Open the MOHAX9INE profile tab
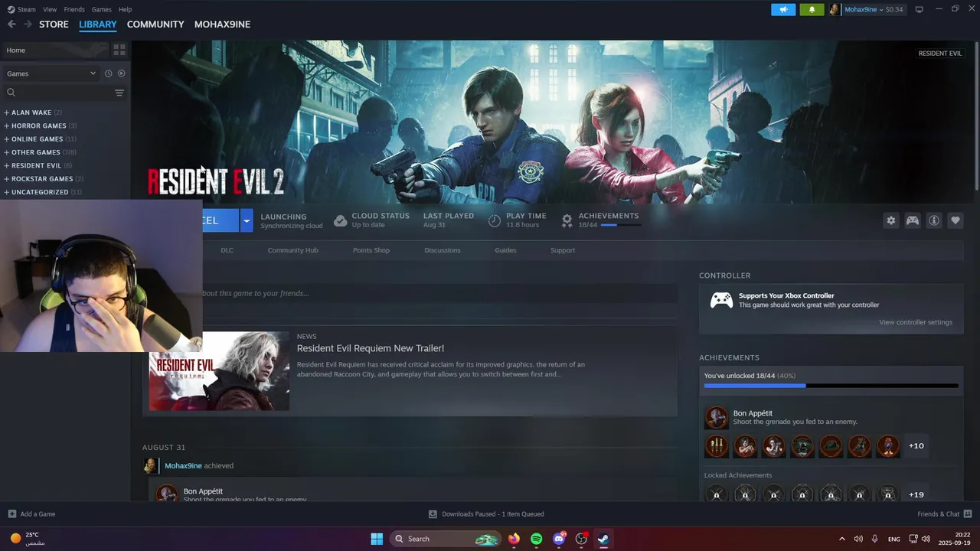This screenshot has height=551, width=980. coord(222,24)
